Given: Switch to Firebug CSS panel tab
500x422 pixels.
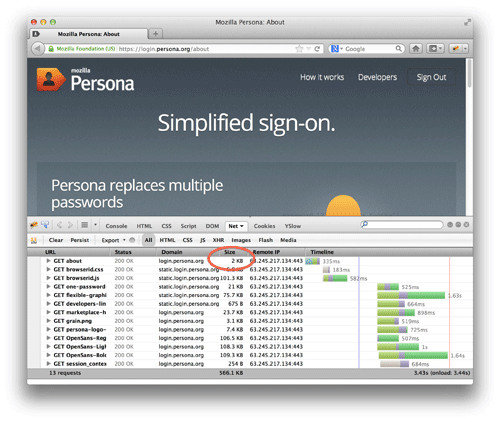Looking at the screenshot, I should tap(166, 226).
